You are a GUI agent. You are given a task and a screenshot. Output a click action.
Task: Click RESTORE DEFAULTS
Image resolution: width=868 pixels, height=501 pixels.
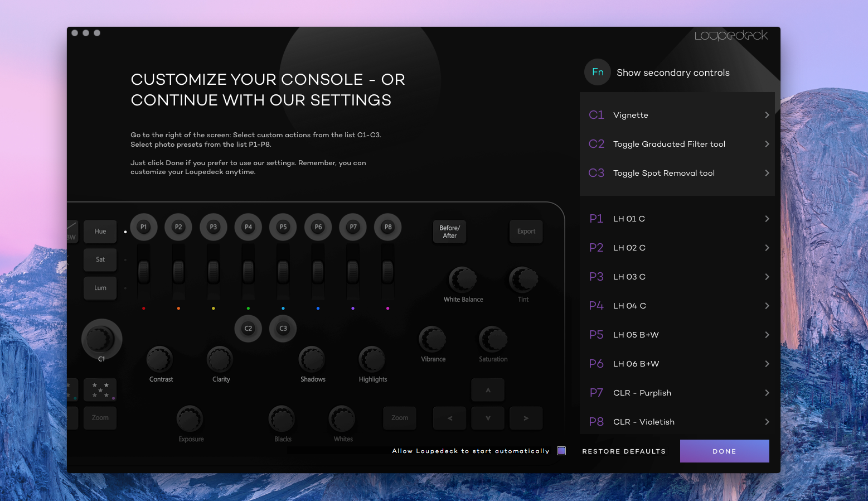(x=624, y=451)
